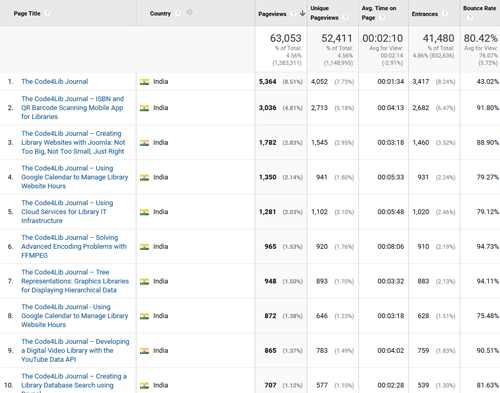
Task: Click help icon beside Country header
Action: 178,13
